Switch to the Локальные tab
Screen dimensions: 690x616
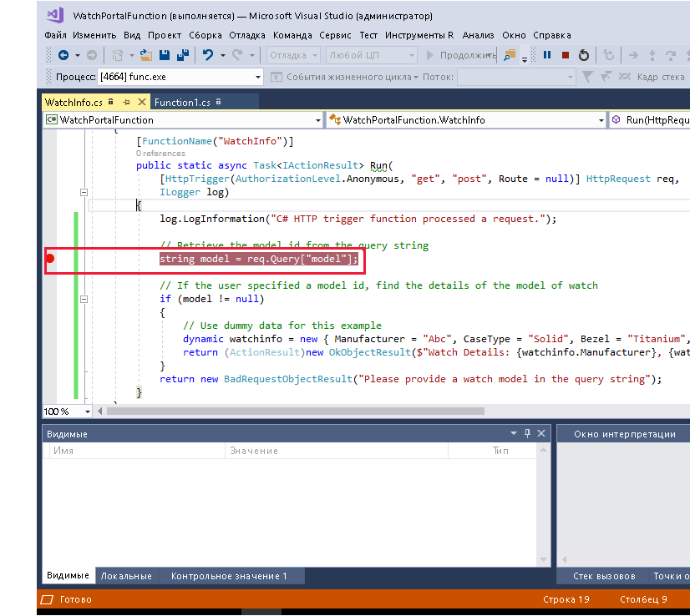point(126,576)
